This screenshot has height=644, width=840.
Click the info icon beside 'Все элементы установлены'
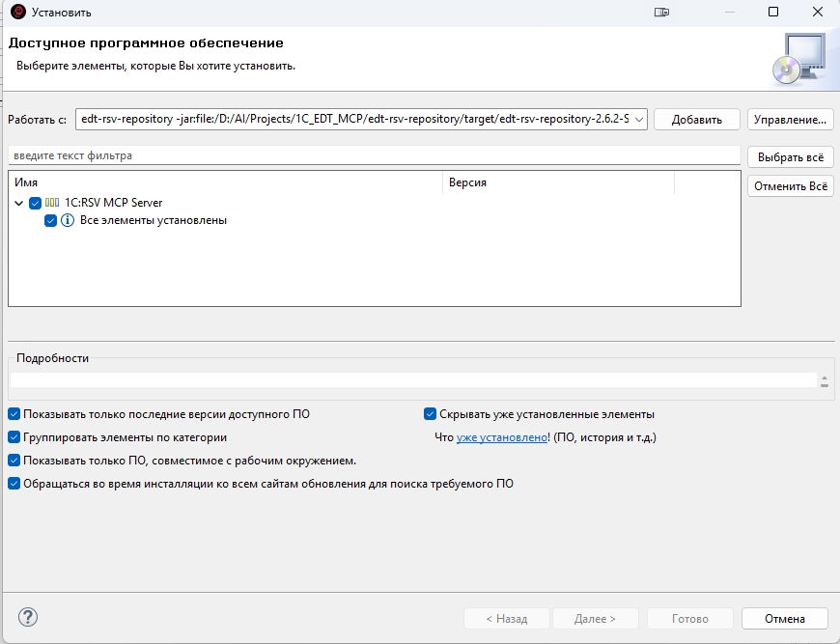(x=68, y=220)
